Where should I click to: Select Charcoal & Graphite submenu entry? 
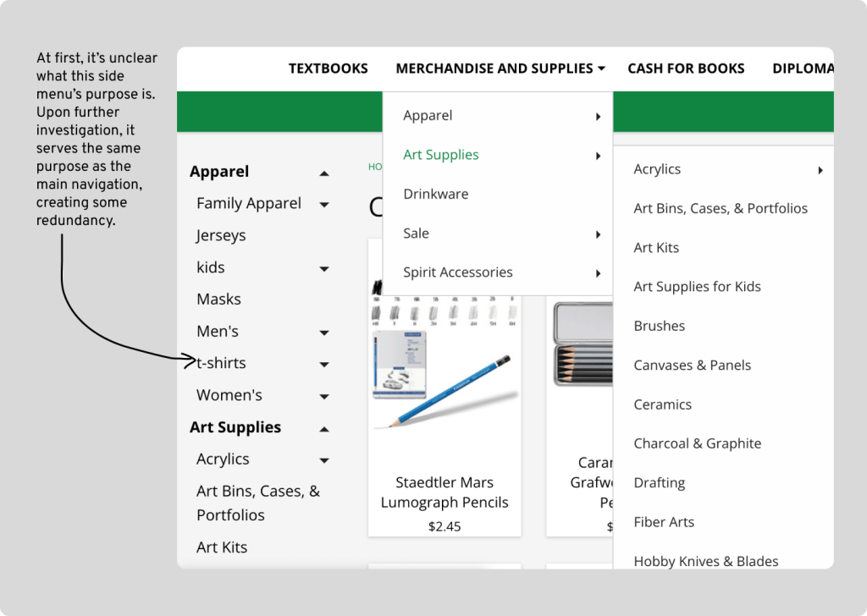tap(697, 444)
